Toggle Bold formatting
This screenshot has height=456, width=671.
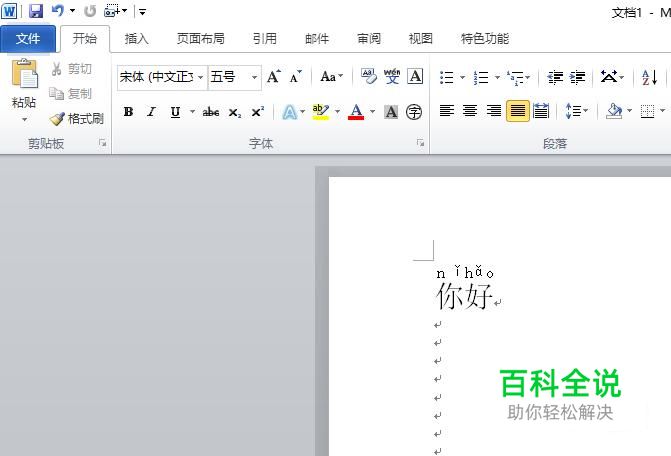click(128, 112)
